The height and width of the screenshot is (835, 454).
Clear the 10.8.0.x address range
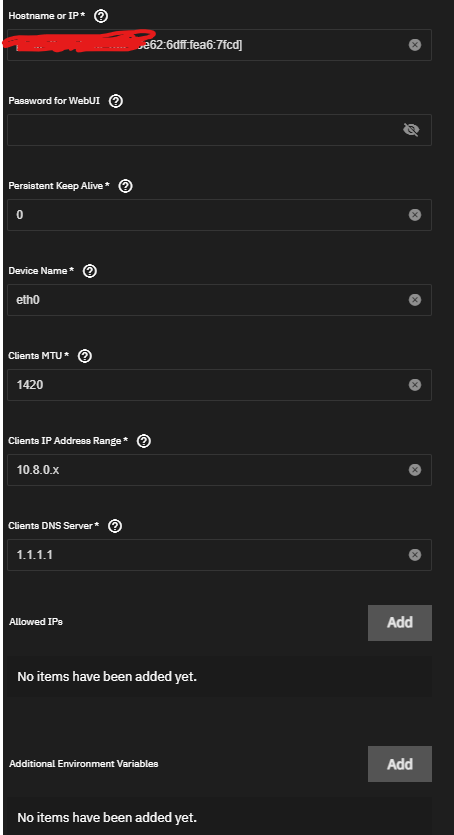pos(415,470)
